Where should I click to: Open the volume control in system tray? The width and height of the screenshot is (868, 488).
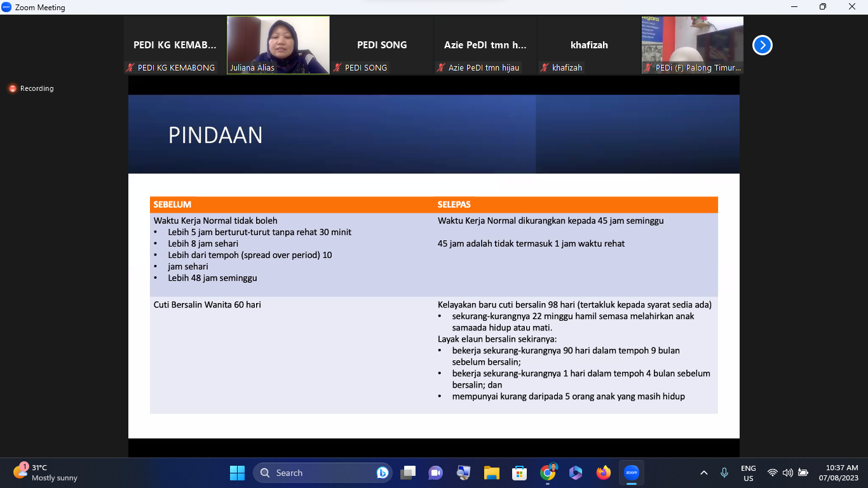[x=788, y=473]
